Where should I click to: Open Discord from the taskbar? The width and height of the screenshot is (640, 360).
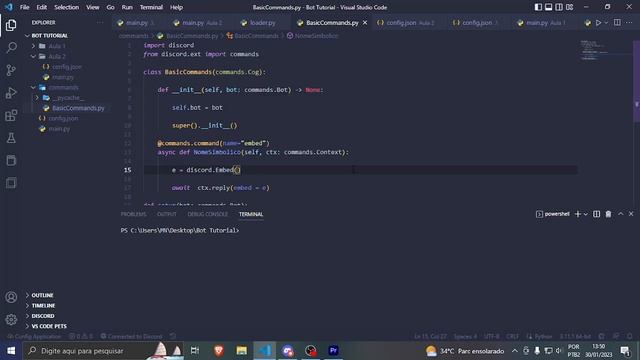pos(287,351)
